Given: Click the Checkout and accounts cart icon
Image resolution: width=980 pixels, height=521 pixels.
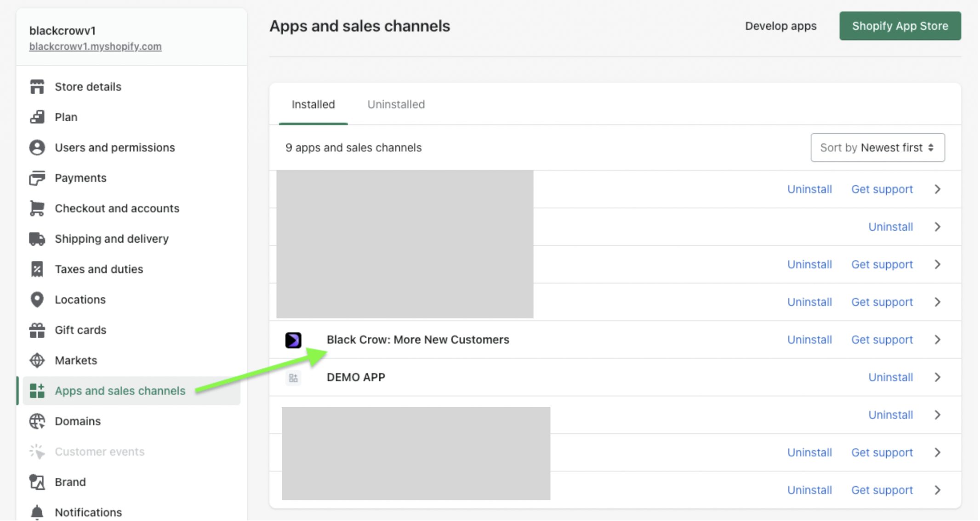Looking at the screenshot, I should pos(37,208).
